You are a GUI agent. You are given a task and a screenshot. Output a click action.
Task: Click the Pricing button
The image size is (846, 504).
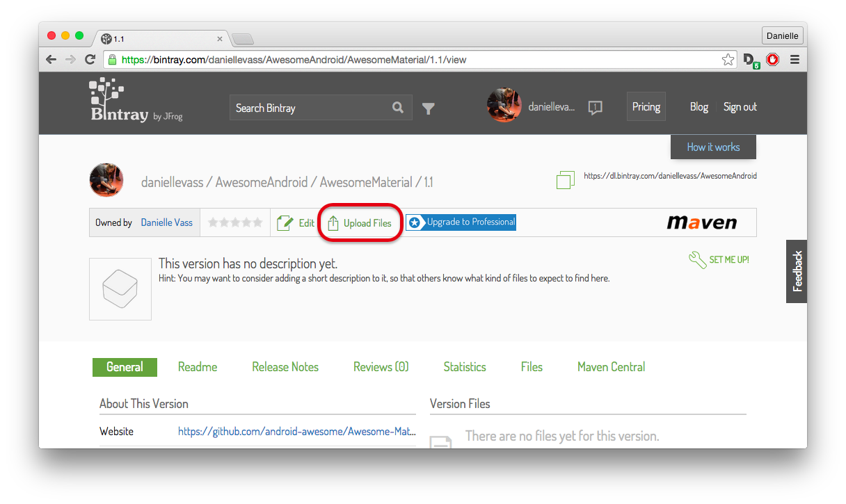pyautogui.click(x=646, y=106)
